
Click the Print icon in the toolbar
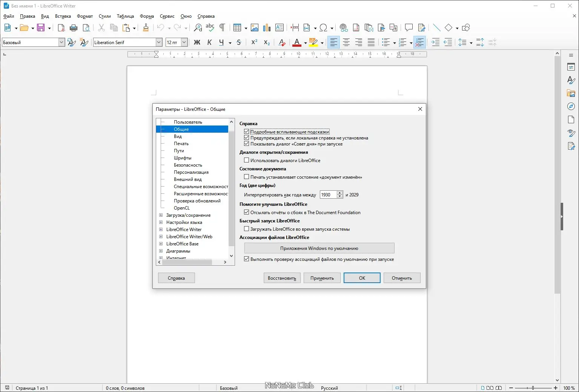[x=74, y=28]
